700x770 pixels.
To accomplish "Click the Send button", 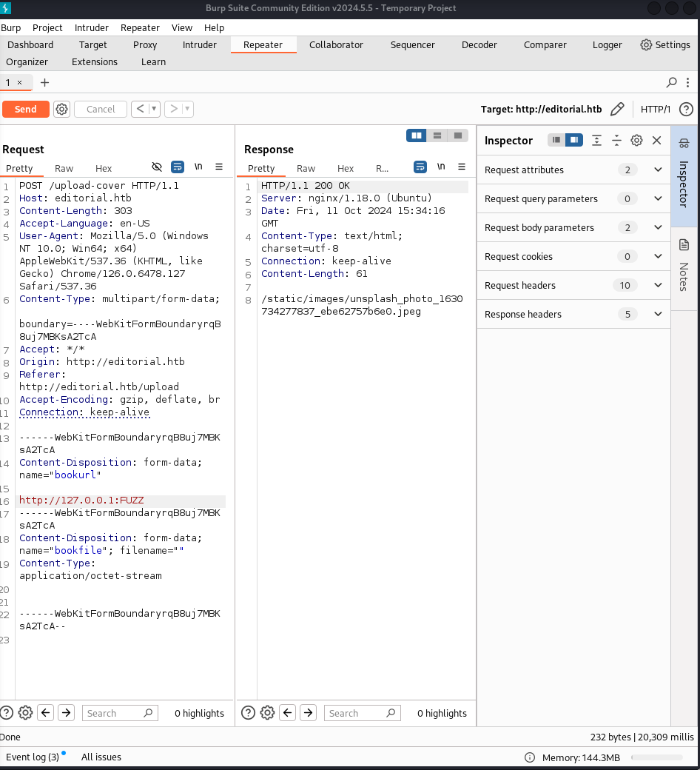I will tap(25, 109).
